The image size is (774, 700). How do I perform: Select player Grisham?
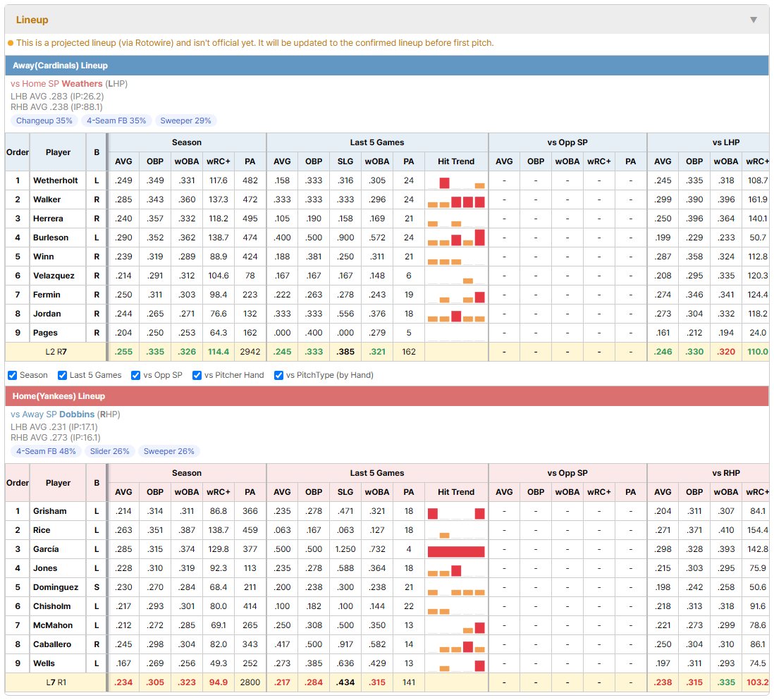point(50,511)
